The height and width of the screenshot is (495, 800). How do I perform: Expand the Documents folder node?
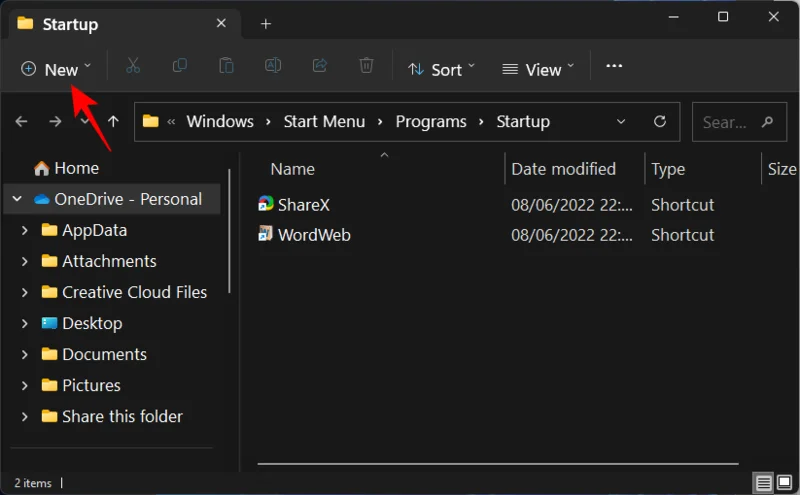point(24,354)
